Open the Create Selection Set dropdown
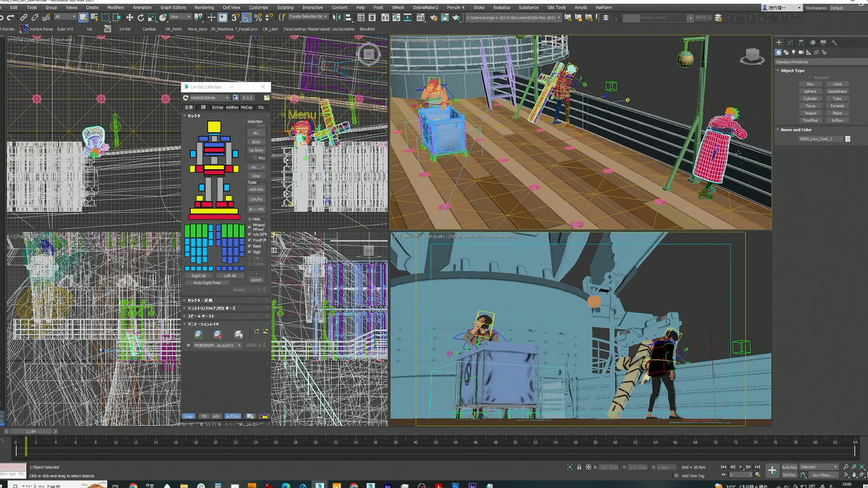Screen dimensions: 868x488 click(307, 16)
